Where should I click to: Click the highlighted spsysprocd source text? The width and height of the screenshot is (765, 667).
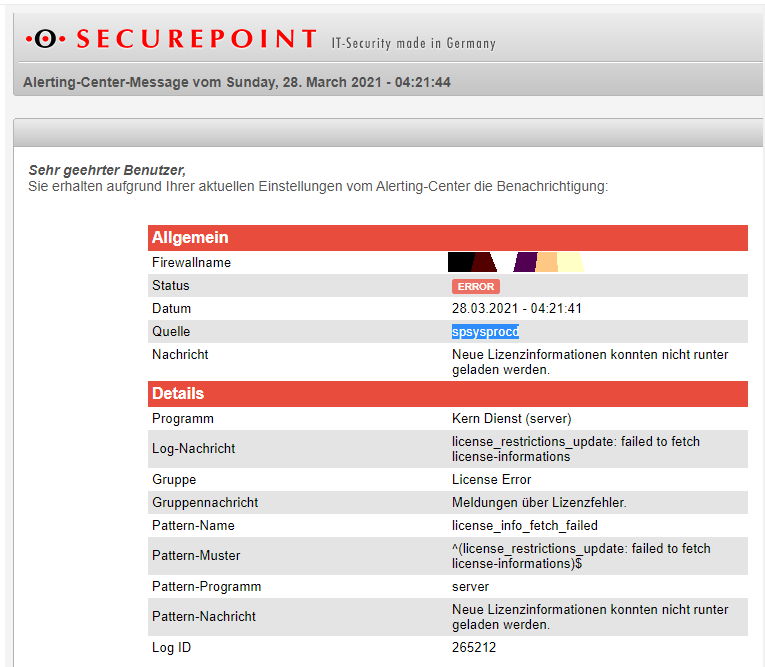485,332
